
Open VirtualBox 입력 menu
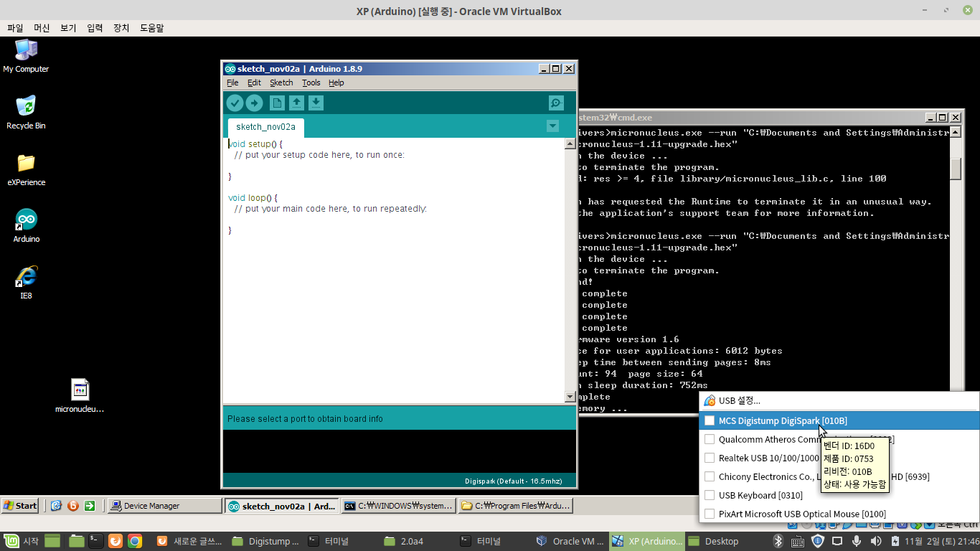tap(95, 28)
